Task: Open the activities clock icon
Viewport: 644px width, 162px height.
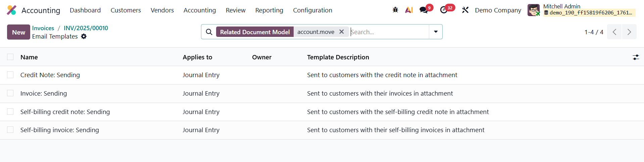Action: click(x=444, y=10)
